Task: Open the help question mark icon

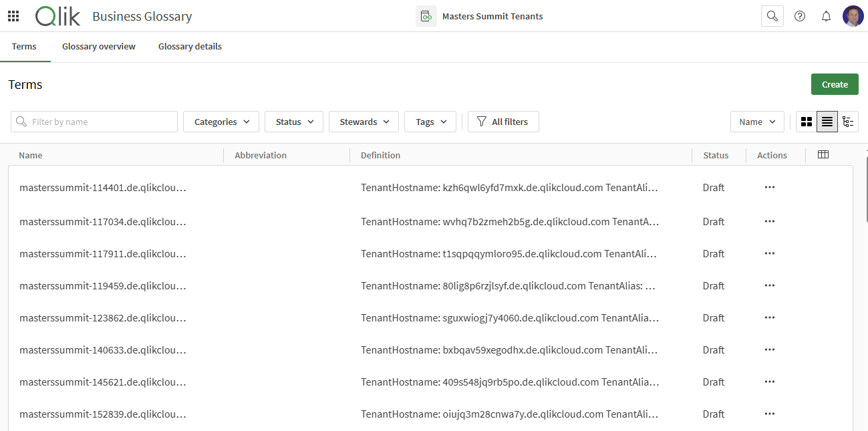Action: click(x=799, y=16)
